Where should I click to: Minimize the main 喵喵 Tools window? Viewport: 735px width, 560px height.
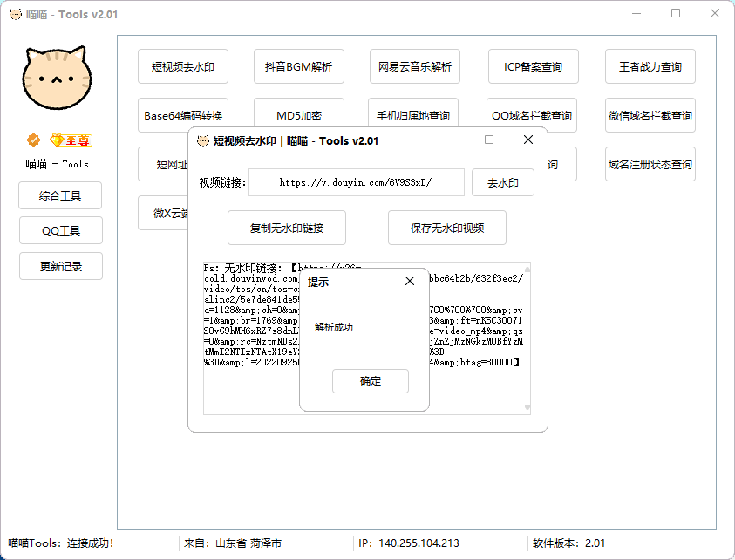click(636, 14)
